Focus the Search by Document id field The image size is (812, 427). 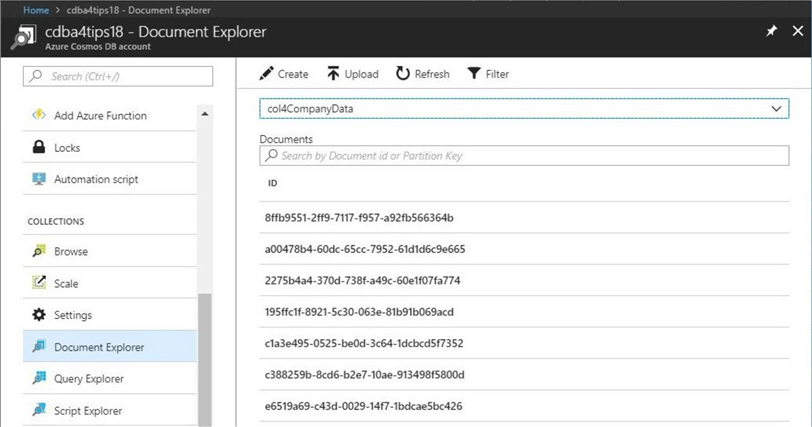[524, 155]
